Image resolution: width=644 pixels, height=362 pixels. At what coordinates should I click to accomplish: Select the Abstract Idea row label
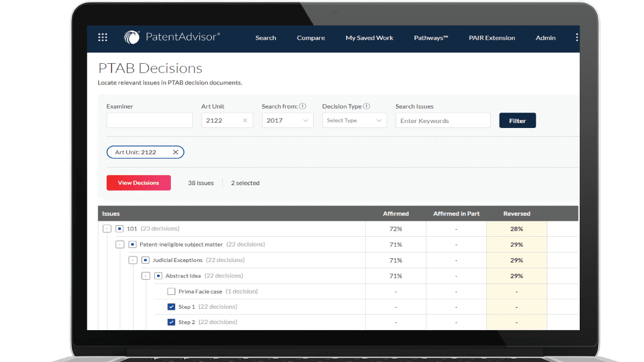point(183,276)
